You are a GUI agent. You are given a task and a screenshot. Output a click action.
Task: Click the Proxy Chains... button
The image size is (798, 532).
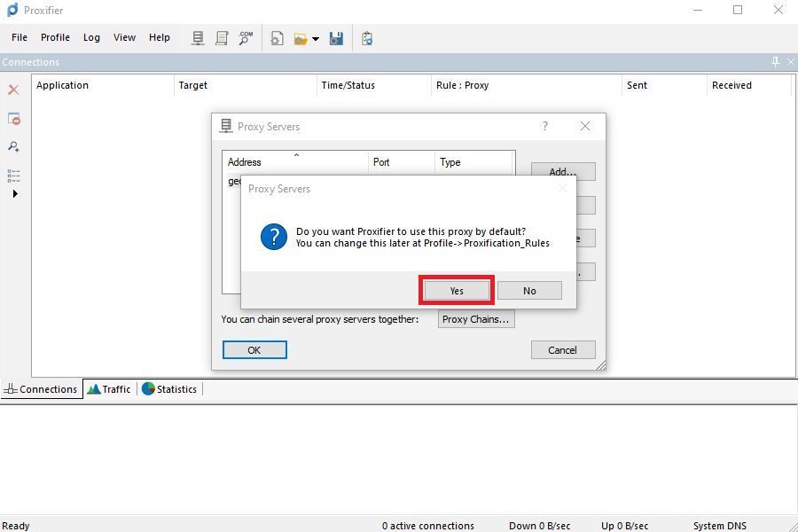click(x=476, y=319)
